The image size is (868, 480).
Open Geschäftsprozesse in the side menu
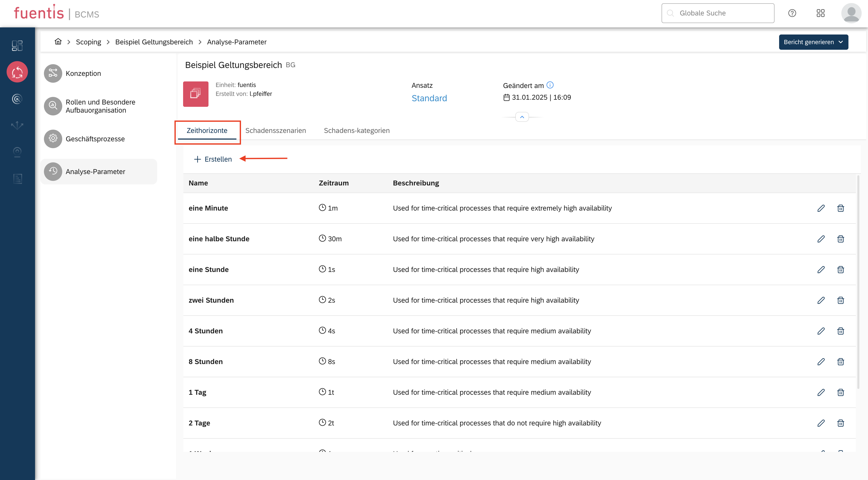click(95, 139)
